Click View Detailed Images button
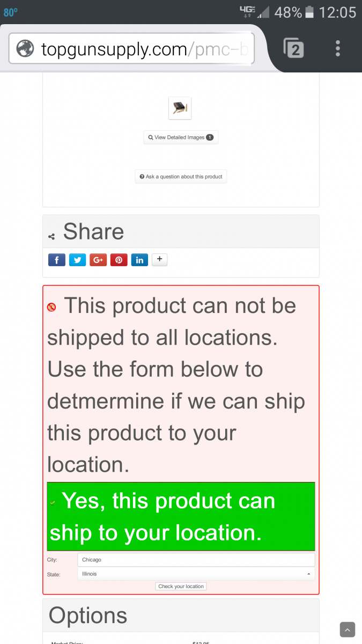 point(181,137)
